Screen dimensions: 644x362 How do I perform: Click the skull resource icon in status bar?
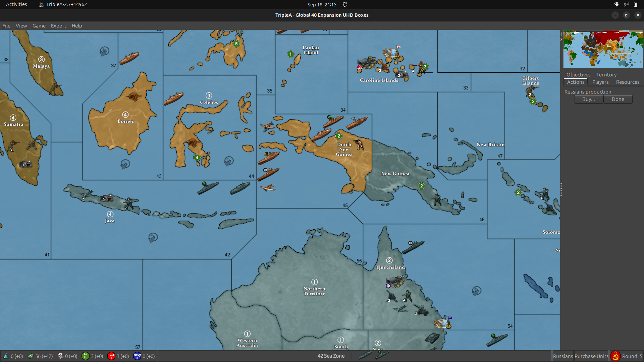coord(60,356)
